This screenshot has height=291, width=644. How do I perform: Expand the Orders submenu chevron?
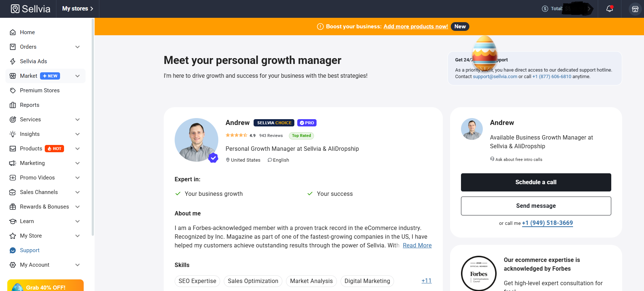point(77,47)
